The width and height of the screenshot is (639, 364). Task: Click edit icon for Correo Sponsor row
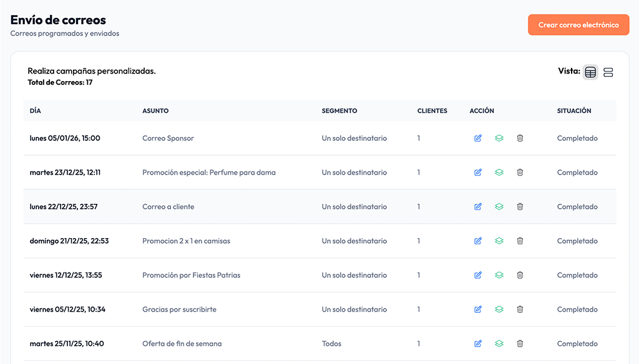tap(478, 138)
